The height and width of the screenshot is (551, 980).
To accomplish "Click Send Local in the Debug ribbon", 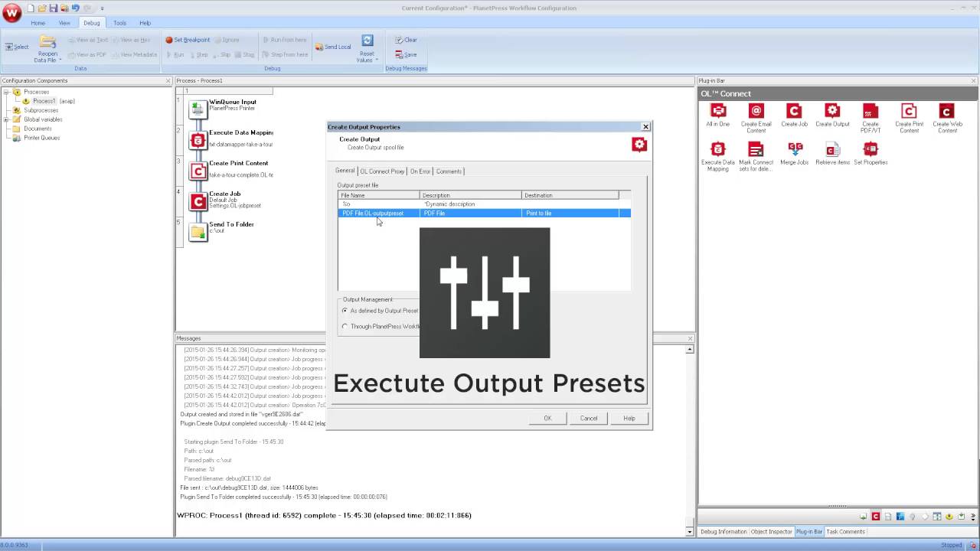I will tap(333, 47).
